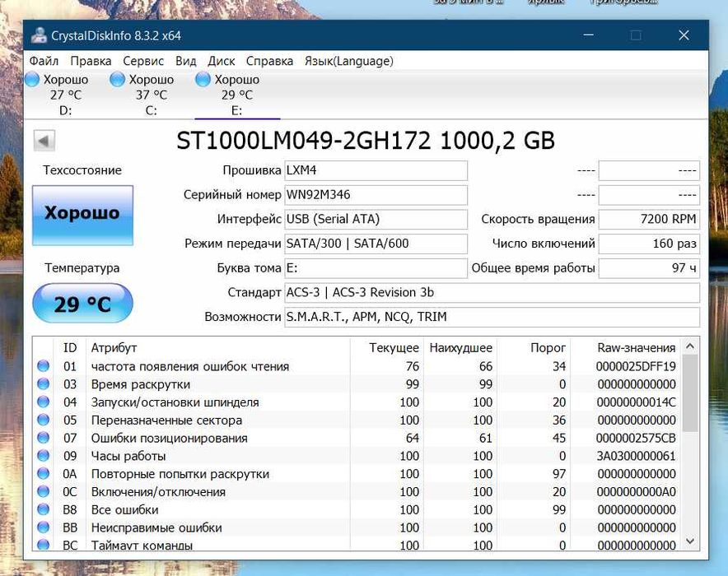
Task: Open the Вид menu
Action: pyautogui.click(x=186, y=61)
